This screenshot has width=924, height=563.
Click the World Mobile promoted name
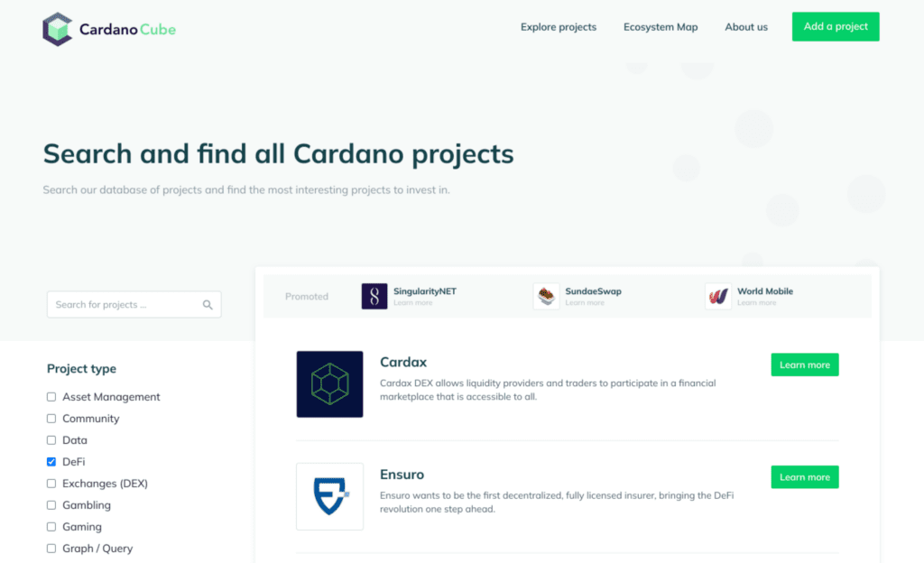click(765, 291)
